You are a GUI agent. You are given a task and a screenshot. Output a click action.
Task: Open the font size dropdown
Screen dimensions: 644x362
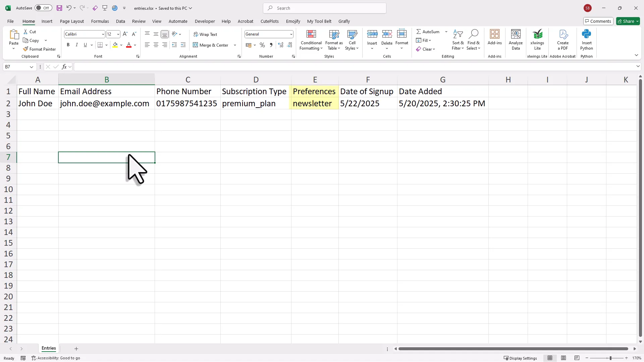(x=118, y=34)
